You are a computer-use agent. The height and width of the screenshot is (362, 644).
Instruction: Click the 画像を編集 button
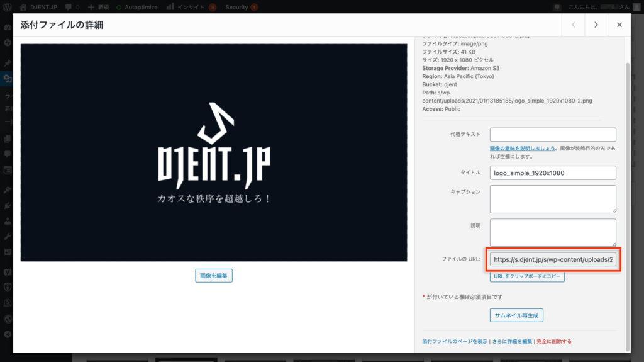(214, 276)
